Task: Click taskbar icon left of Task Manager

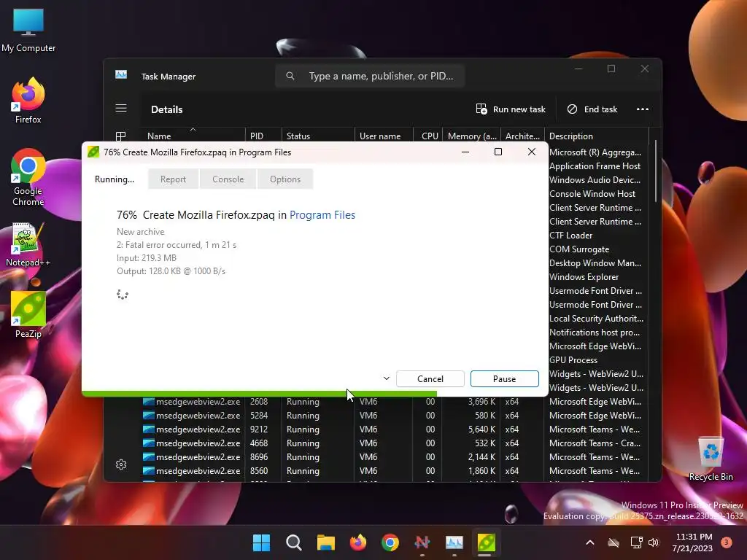Action: click(422, 542)
